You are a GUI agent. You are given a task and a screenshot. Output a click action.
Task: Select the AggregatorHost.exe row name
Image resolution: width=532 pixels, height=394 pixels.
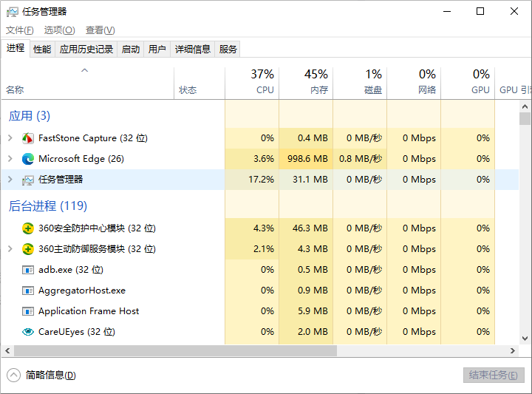coord(82,291)
